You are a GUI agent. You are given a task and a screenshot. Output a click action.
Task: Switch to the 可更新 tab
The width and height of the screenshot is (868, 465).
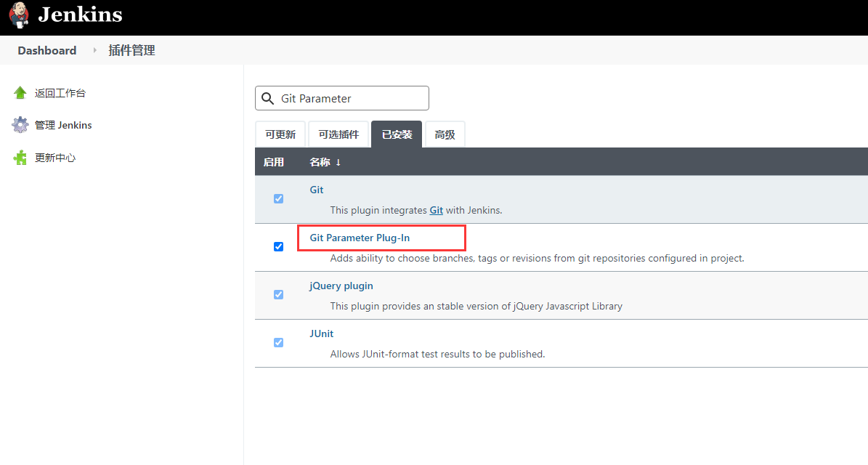coord(280,134)
